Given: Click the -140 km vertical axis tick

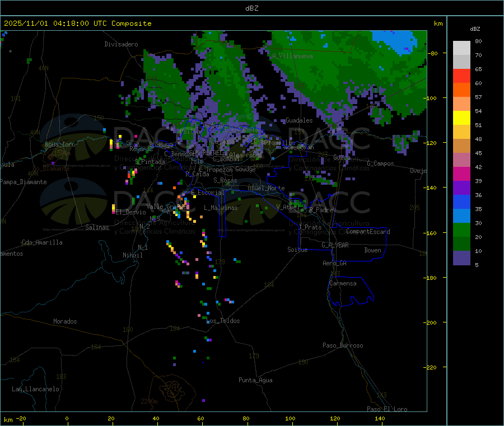Looking at the screenshot, I should [431, 188].
